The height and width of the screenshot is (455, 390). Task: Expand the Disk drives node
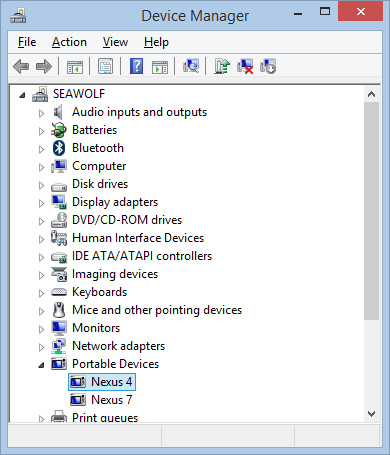(41, 185)
